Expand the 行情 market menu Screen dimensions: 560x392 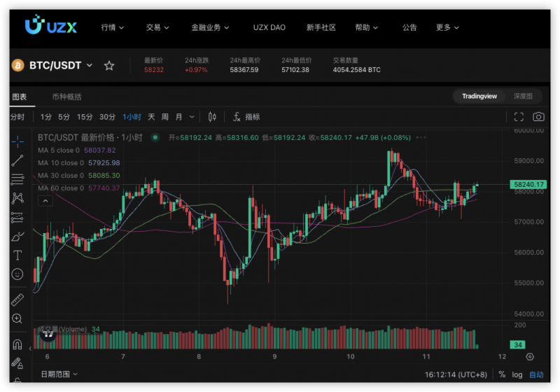(112, 27)
